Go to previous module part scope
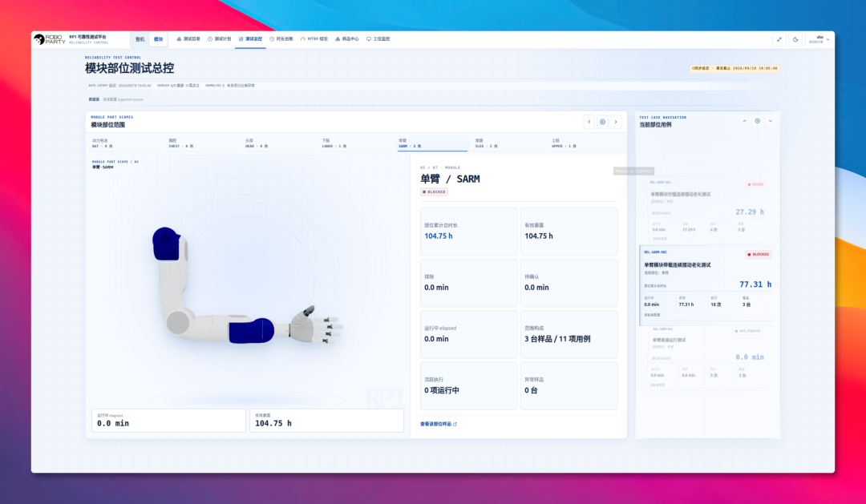The image size is (866, 504). [x=589, y=122]
